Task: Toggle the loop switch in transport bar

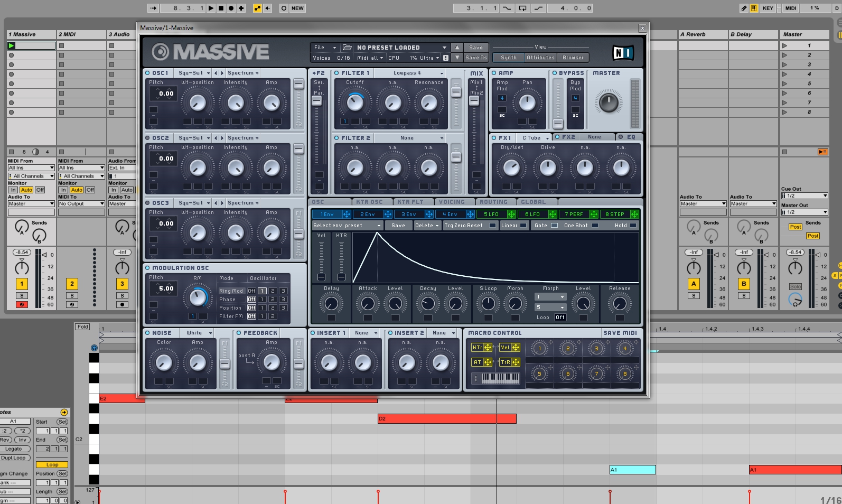Action: (x=522, y=8)
